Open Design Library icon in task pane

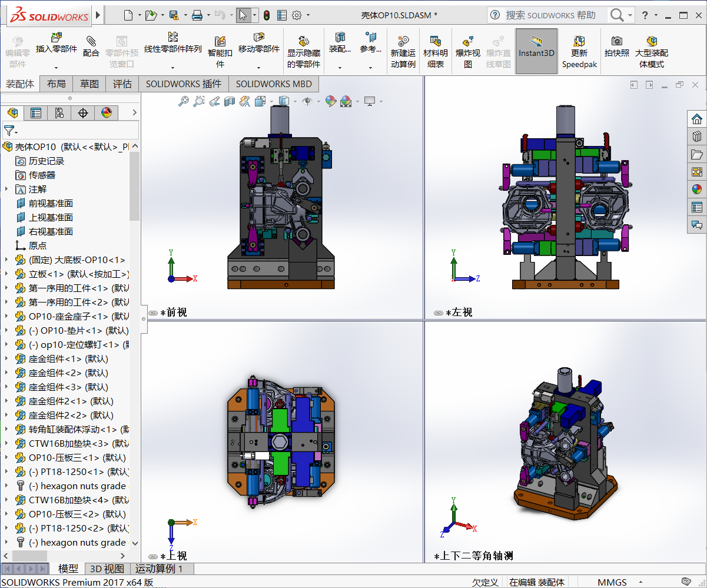coord(697,137)
